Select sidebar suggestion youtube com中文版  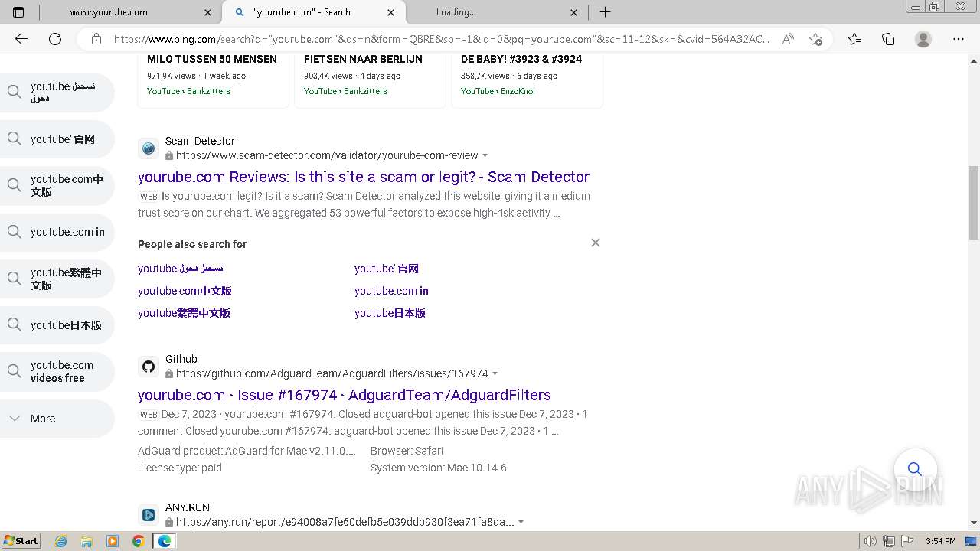(x=57, y=185)
